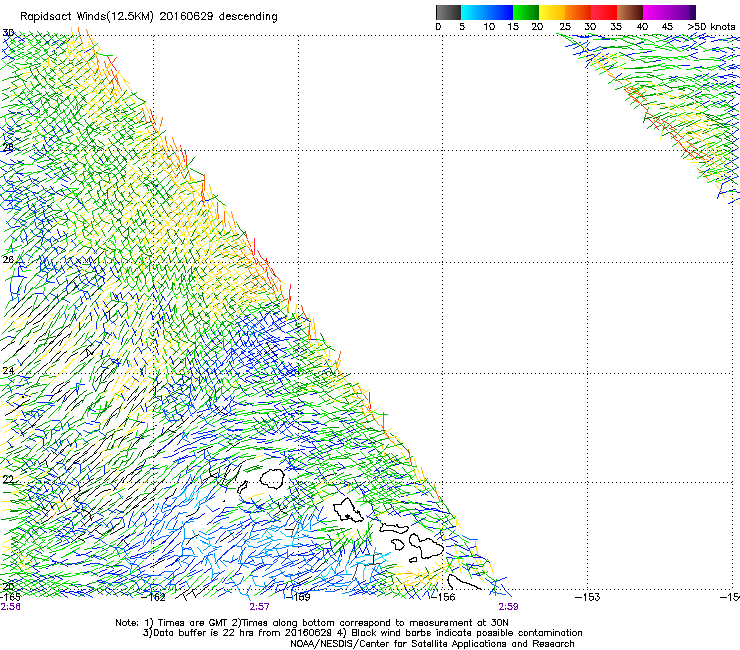Image resolution: width=740 pixels, height=650 pixels.
Task: Click the orange 25–30 knots legend swatch
Action: point(578,12)
